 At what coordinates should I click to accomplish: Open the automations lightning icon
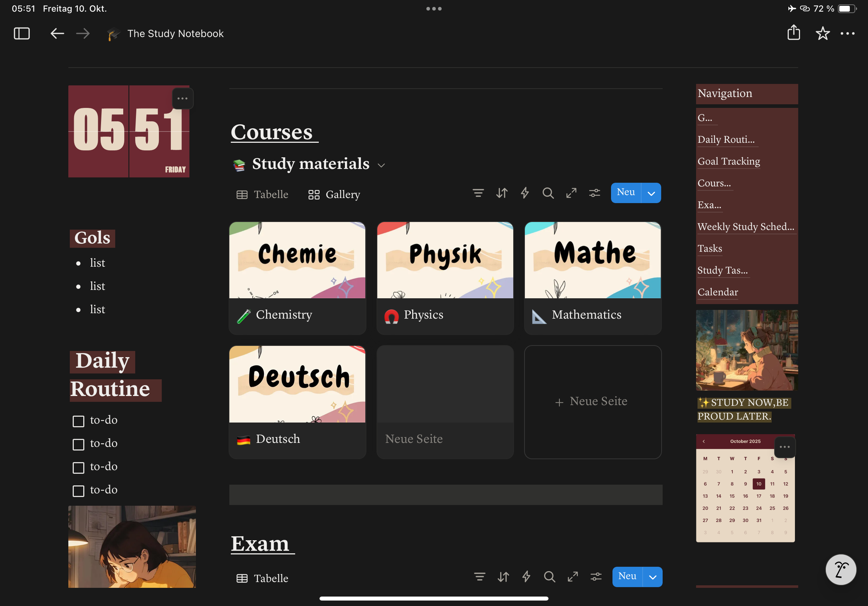pyautogui.click(x=525, y=193)
